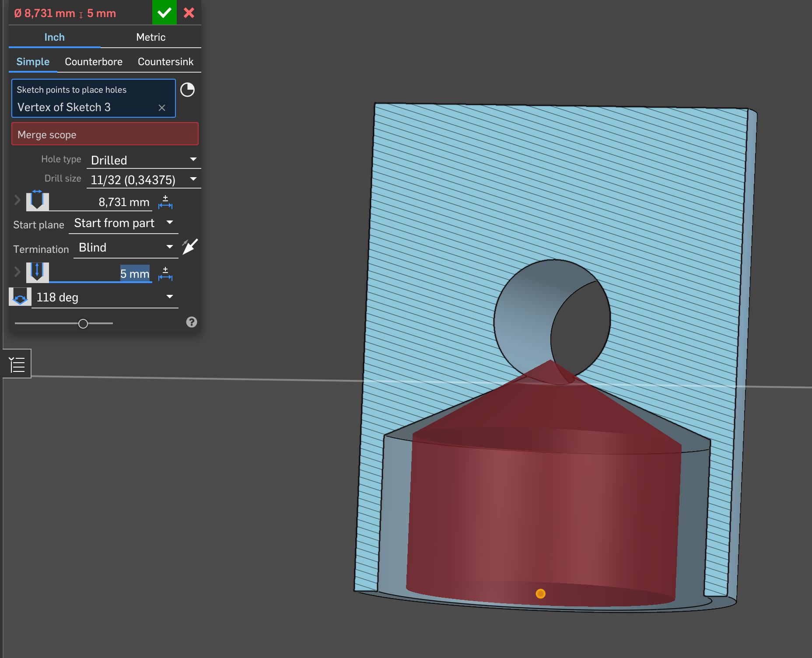This screenshot has width=812, height=658.
Task: Edit the 8,731 mm diameter field
Action: (101, 202)
